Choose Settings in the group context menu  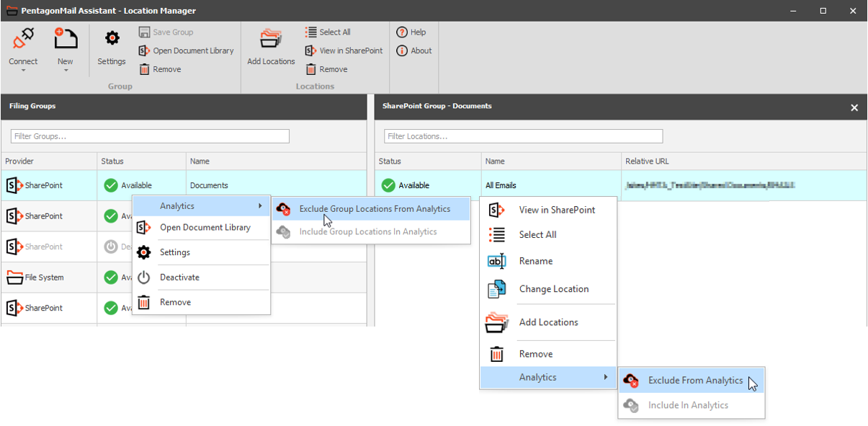pos(201,252)
